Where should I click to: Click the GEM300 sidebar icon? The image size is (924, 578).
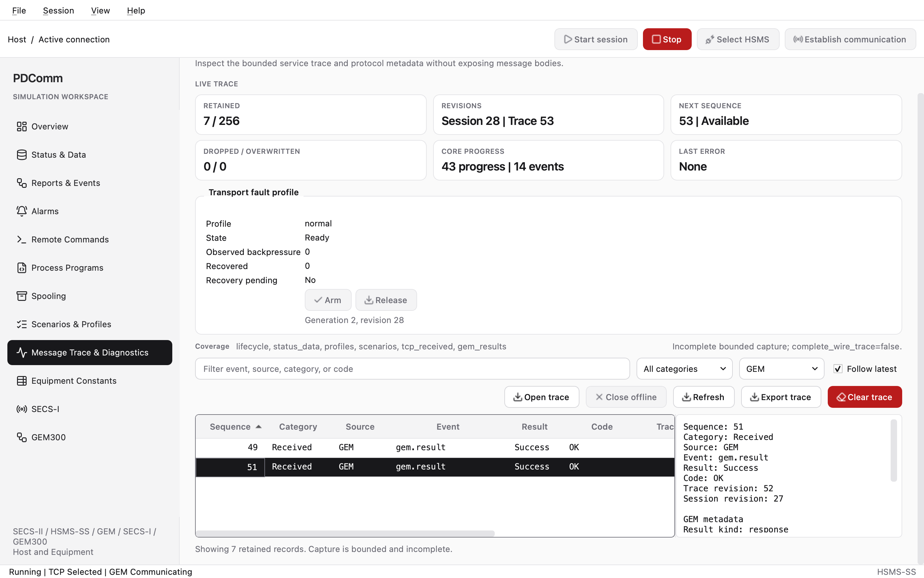pos(21,438)
